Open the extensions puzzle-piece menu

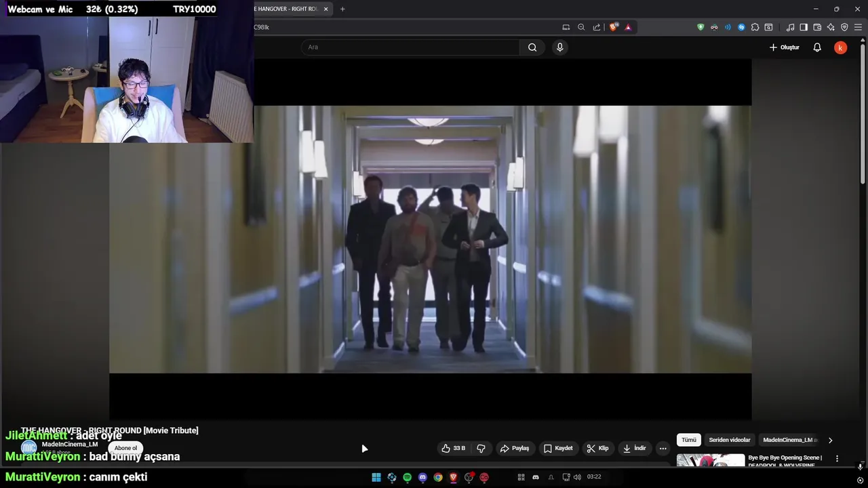click(x=755, y=27)
